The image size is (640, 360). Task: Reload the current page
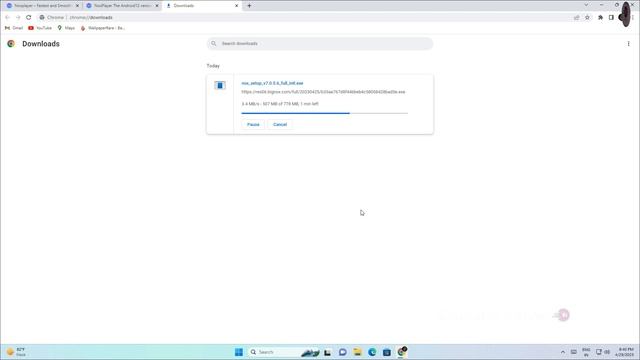pyautogui.click(x=29, y=18)
